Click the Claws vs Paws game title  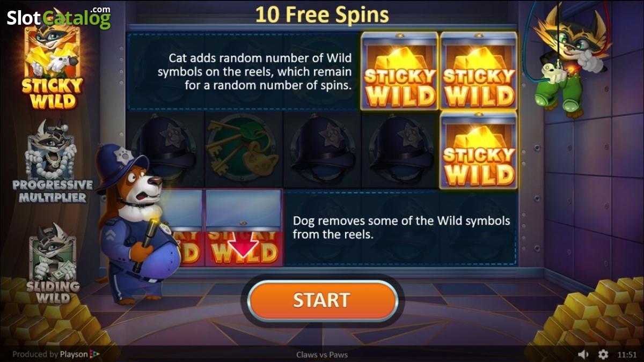pos(322,354)
